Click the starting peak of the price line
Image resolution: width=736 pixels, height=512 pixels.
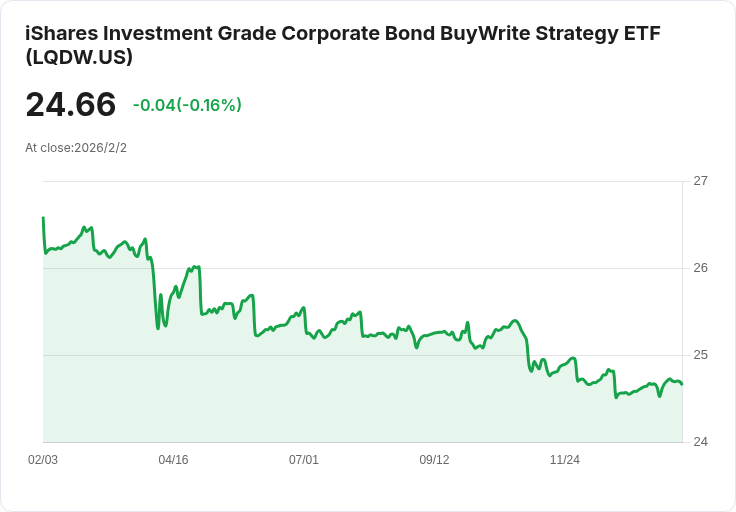(x=43, y=218)
